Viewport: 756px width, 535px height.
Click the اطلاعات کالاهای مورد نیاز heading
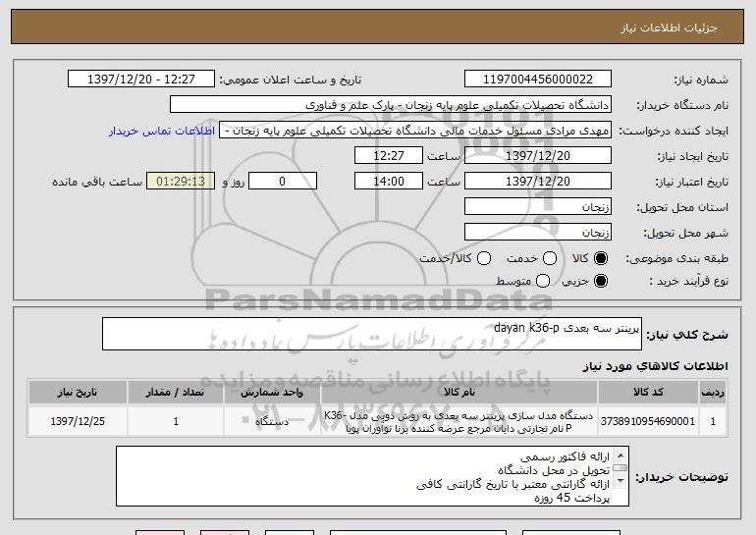click(x=655, y=366)
